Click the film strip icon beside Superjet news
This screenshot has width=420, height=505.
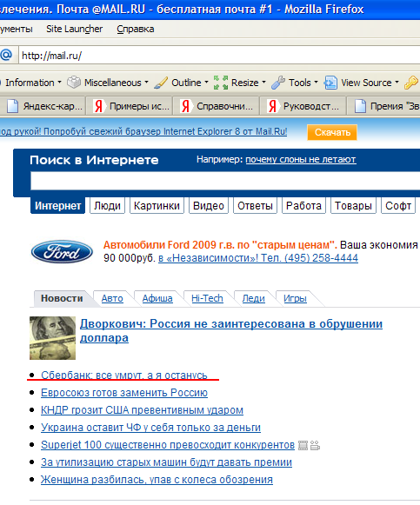(x=303, y=445)
